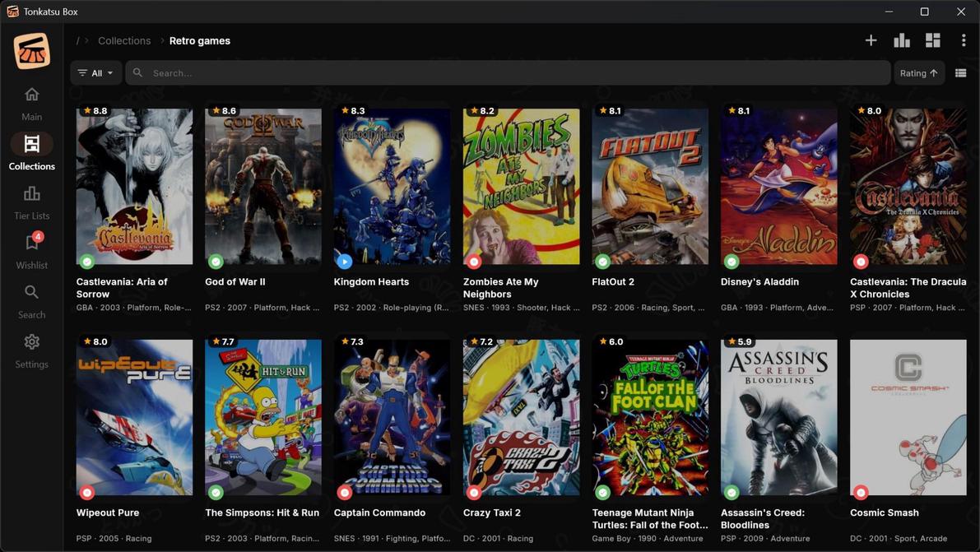Open the three-dot more options menu
The width and height of the screenshot is (980, 552).
tap(963, 40)
